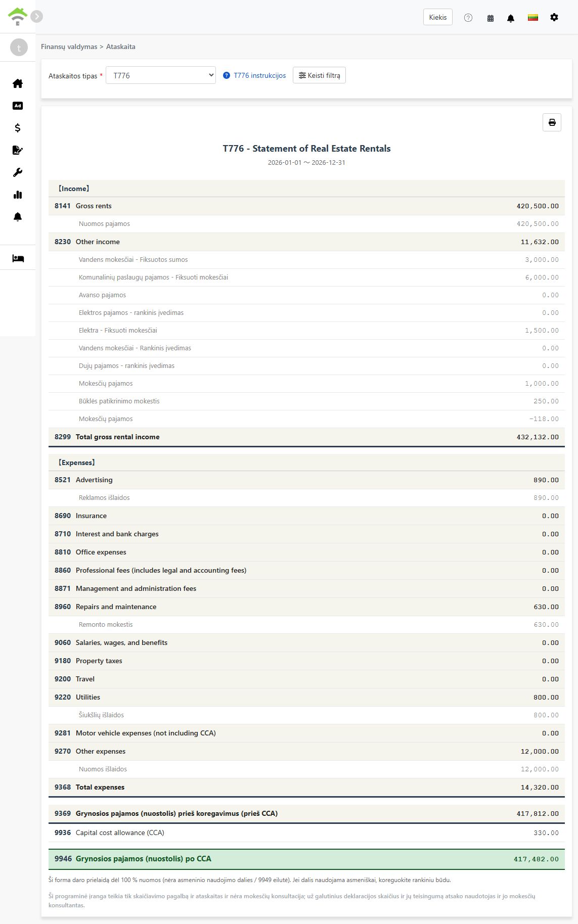Print the T776 report

point(552,122)
